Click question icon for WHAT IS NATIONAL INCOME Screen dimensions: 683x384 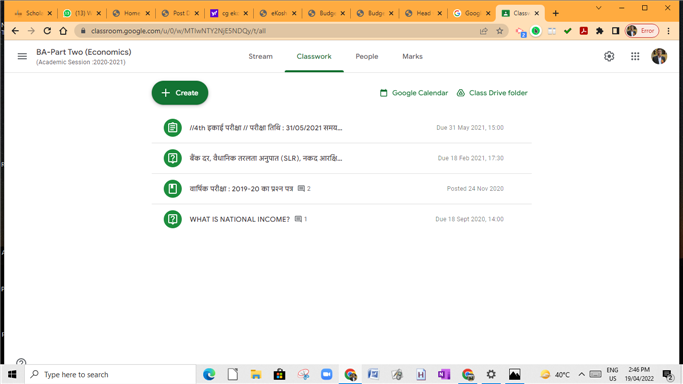(172, 219)
